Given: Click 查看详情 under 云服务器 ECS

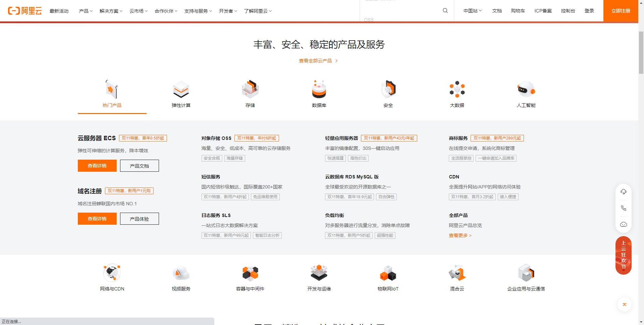Looking at the screenshot, I should pos(97,166).
